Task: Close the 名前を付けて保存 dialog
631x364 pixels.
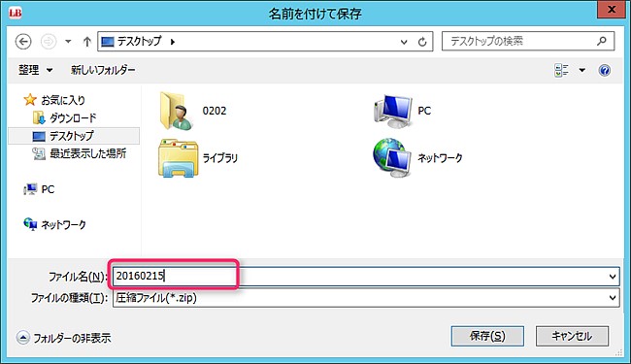Action: 612,10
